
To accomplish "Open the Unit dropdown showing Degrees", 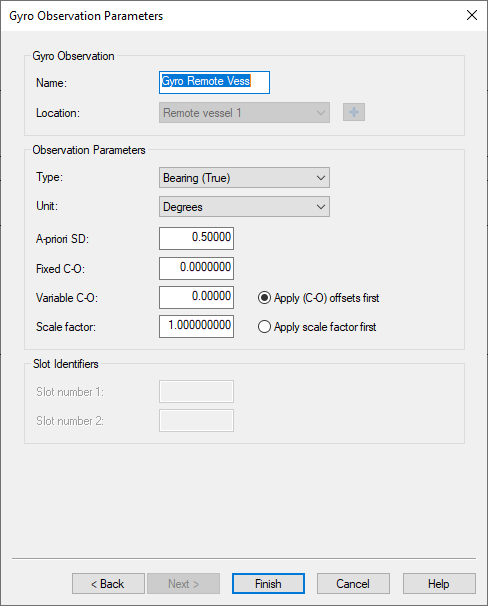I will 244,207.
